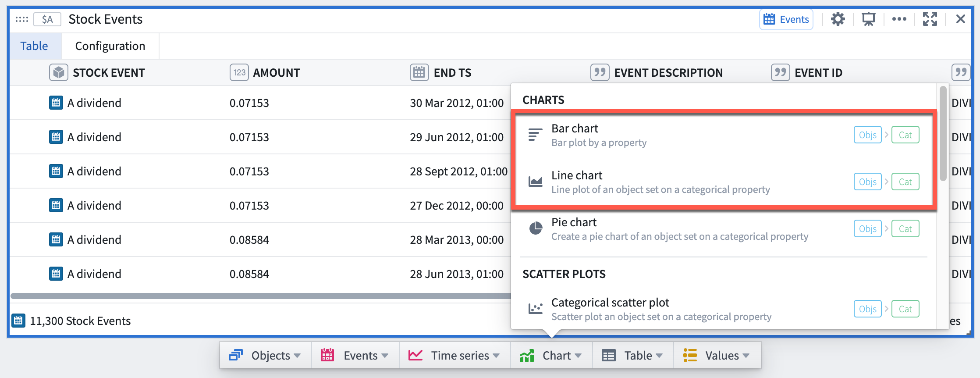Click the Objs tag on Line chart
Viewport: 980px width, 378px height.
coord(867,182)
